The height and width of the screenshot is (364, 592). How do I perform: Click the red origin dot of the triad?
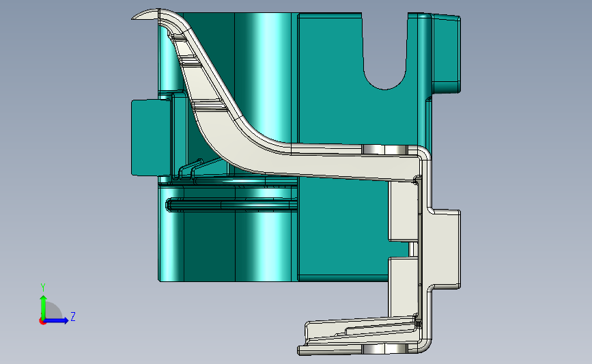tap(42, 322)
